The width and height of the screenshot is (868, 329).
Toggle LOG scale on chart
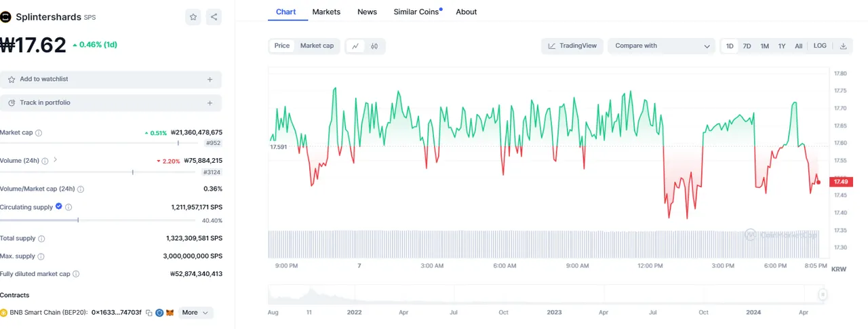pos(820,46)
